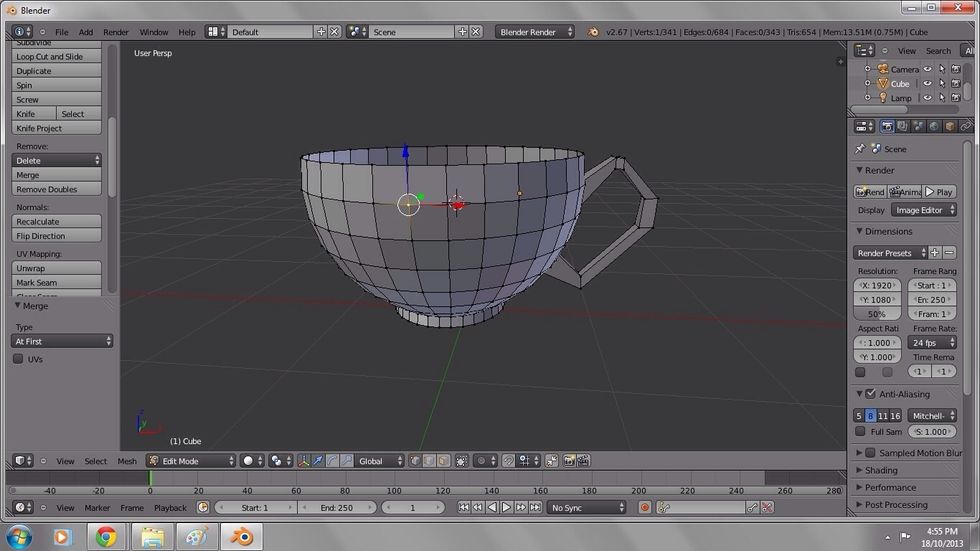The image size is (980, 551).
Task: Disable the Anti-Aliasing checkbox
Action: click(x=871, y=394)
